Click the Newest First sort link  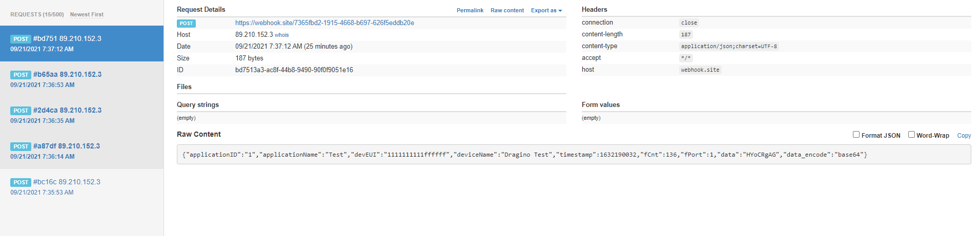point(87,14)
